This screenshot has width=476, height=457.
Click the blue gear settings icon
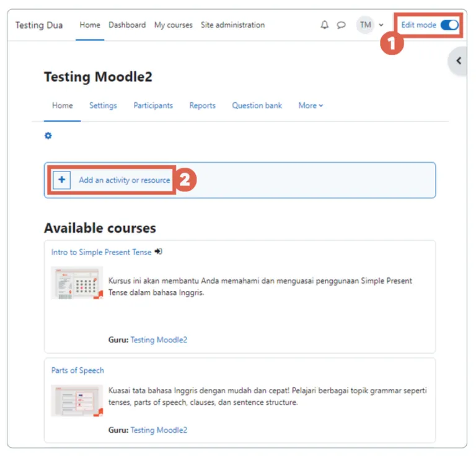point(48,136)
